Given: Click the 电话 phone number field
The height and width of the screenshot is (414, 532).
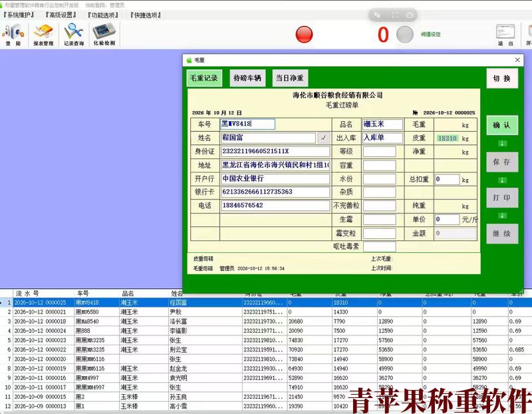Looking at the screenshot, I should 275,206.
